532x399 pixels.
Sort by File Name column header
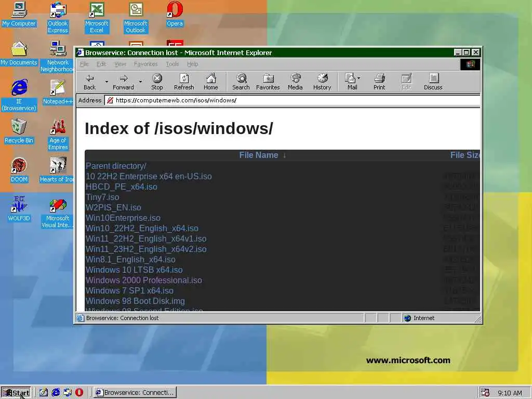[x=259, y=155]
